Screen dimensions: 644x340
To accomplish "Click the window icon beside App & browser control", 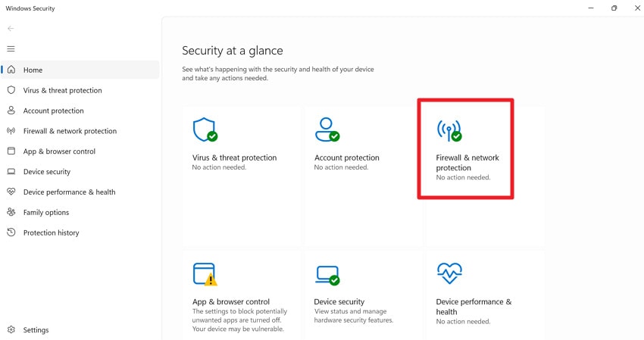I will click(11, 151).
